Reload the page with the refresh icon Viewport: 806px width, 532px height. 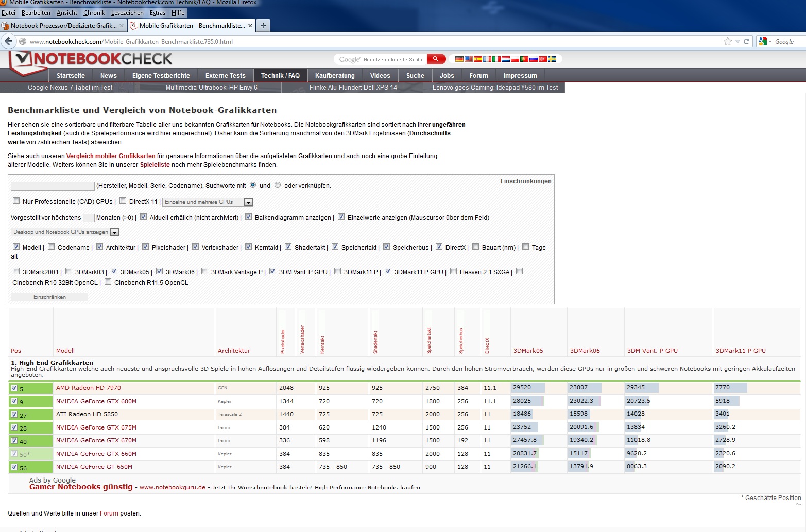pyautogui.click(x=746, y=41)
